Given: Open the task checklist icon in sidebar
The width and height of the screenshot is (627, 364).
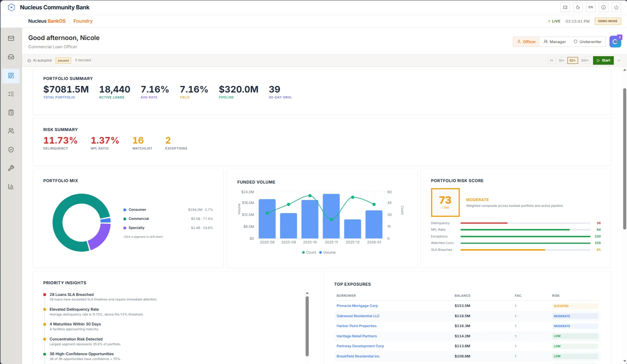Looking at the screenshot, I should click(x=11, y=94).
